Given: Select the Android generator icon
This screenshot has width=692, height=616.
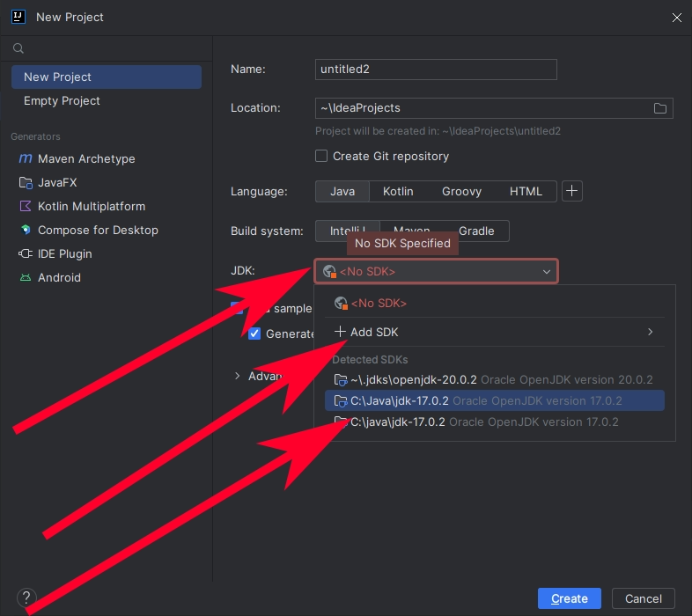Looking at the screenshot, I should 24,278.
